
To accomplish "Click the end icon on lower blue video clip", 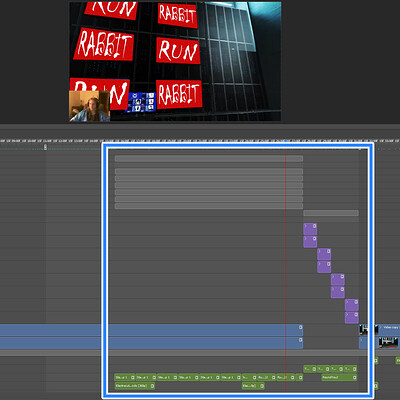I will (x=300, y=340).
